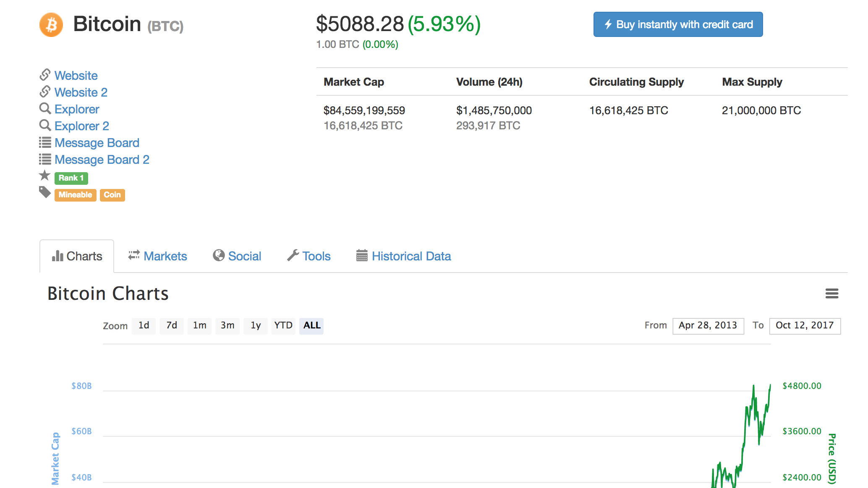Image resolution: width=868 pixels, height=488 pixels.
Task: Click the calendar icon on Historical Data tab
Action: coord(362,255)
